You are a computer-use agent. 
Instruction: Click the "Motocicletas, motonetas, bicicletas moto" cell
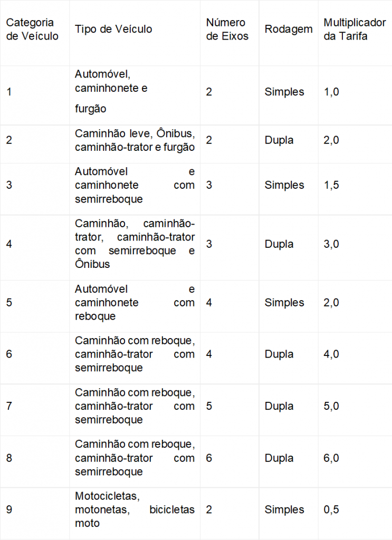tap(135, 509)
